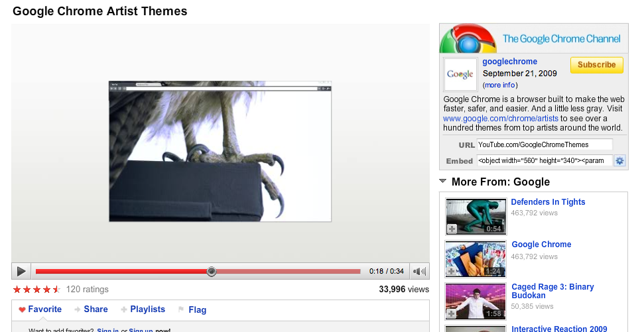Add Caged Rage 3 to the queue with the plus icon

coord(452,314)
